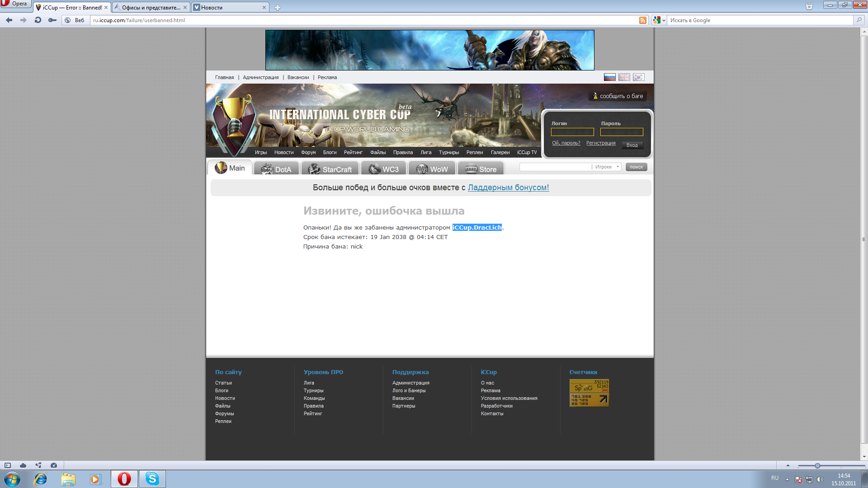Image resolution: width=868 pixels, height=488 pixels.
Task: Switch to the Офисы и представите... tab
Action: click(x=151, y=8)
